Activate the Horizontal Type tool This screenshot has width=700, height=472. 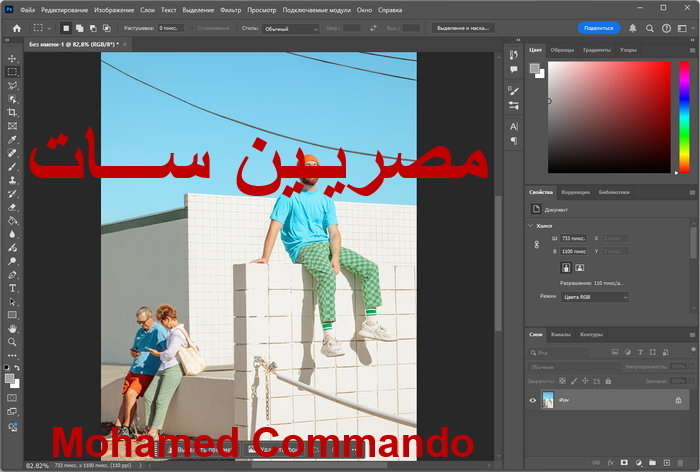coord(13,288)
